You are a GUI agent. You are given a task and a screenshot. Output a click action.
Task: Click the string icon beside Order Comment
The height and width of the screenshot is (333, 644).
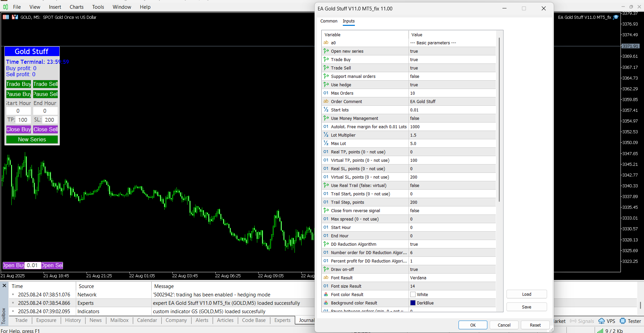(326, 101)
